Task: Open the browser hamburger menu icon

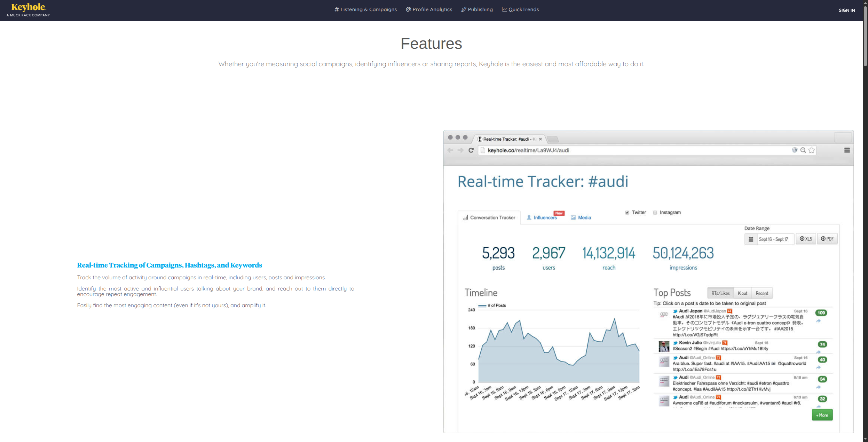Action: pyautogui.click(x=847, y=150)
